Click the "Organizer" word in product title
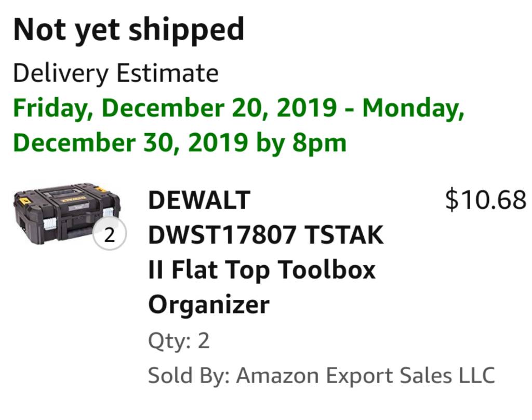Viewport: 532px width, 420px height. (x=209, y=305)
